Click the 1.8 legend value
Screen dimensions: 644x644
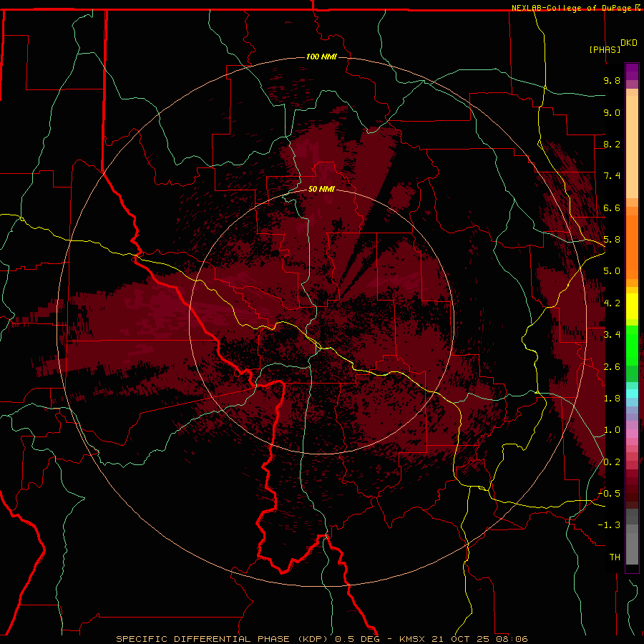(x=612, y=399)
